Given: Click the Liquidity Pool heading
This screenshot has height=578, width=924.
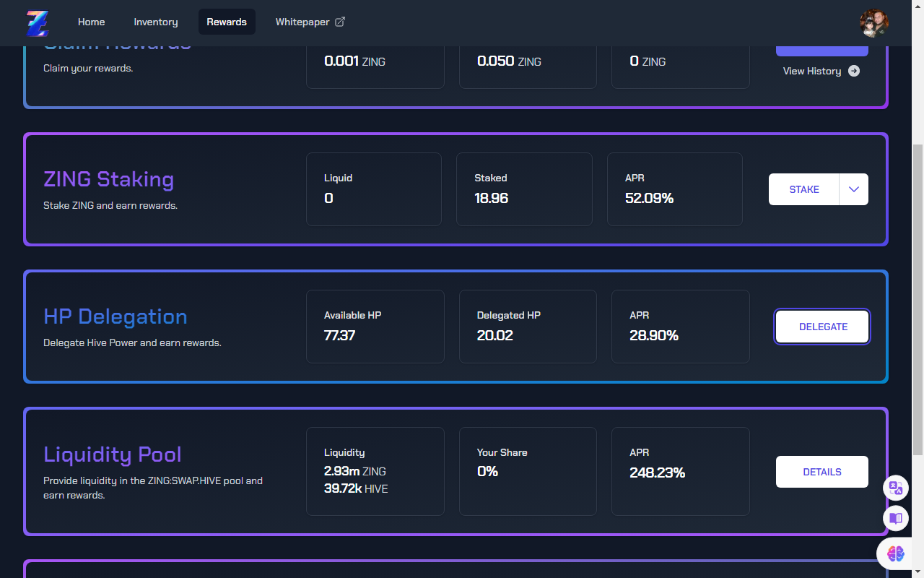Looking at the screenshot, I should (x=113, y=454).
